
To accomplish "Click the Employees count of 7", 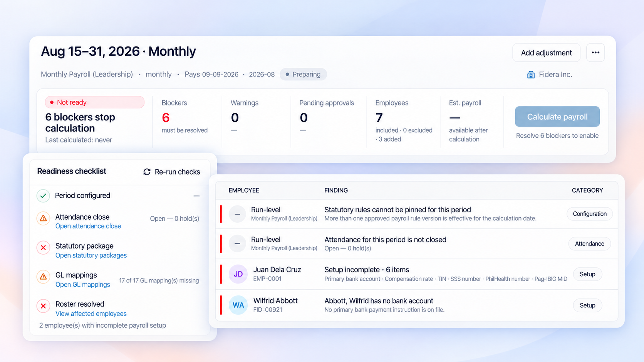I will pos(379,117).
